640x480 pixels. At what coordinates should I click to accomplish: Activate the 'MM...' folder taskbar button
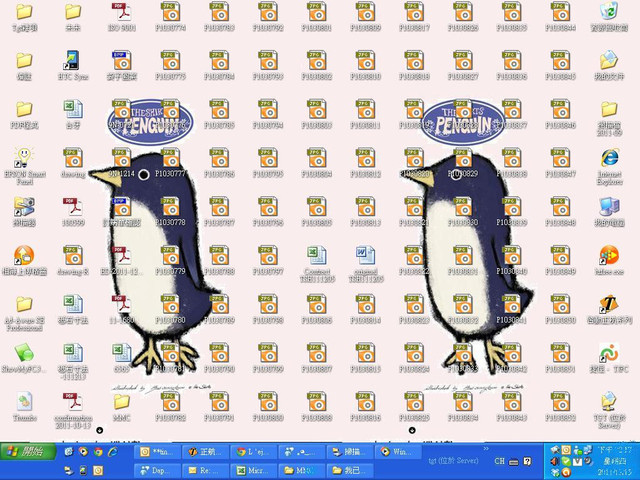(x=301, y=470)
